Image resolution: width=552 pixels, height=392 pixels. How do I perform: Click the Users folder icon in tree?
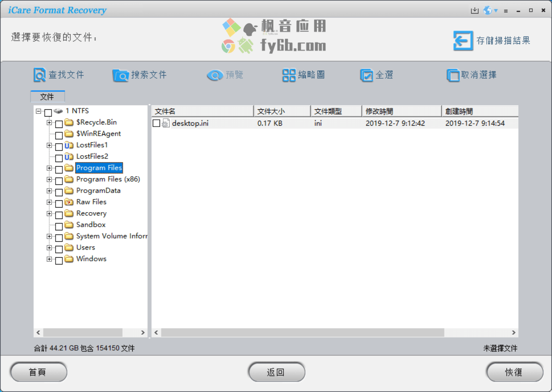pyautogui.click(x=69, y=248)
